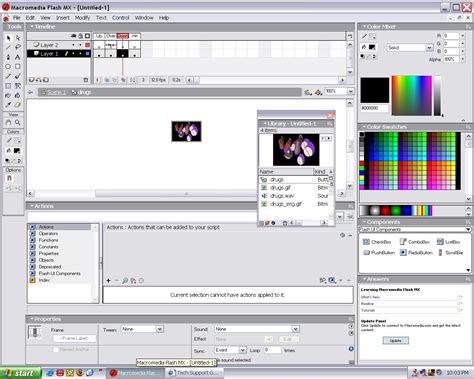474x379 pixels.
Task: Select the Zoom magnifier tool
Action: 18,123
